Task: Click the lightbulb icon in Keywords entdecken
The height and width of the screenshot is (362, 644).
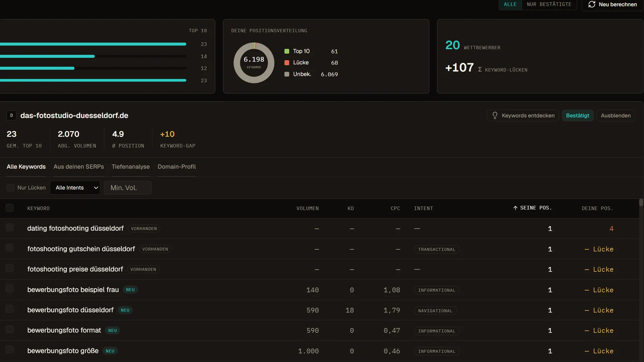Action: (495, 115)
